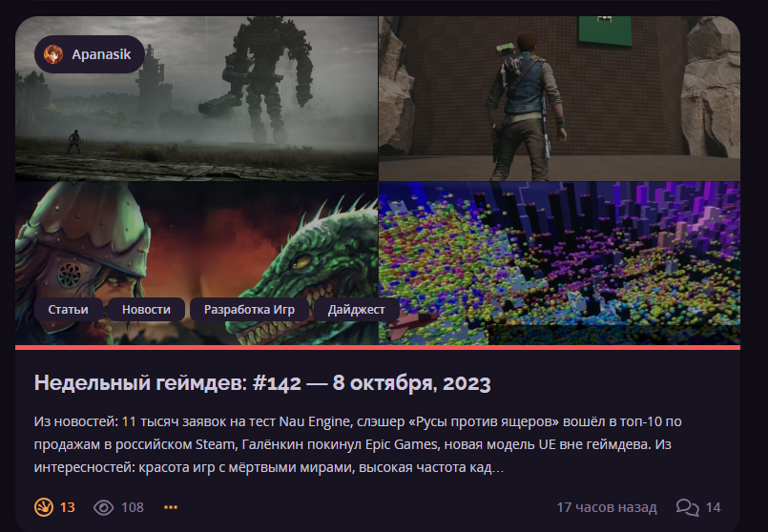Screen dimensions: 768x532
Task: Open the Разработка Игр tag
Action: point(249,309)
